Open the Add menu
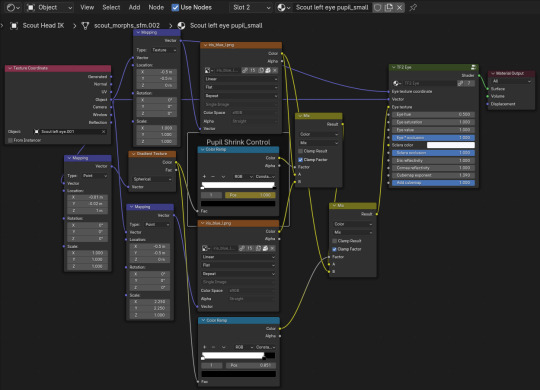 (x=134, y=7)
